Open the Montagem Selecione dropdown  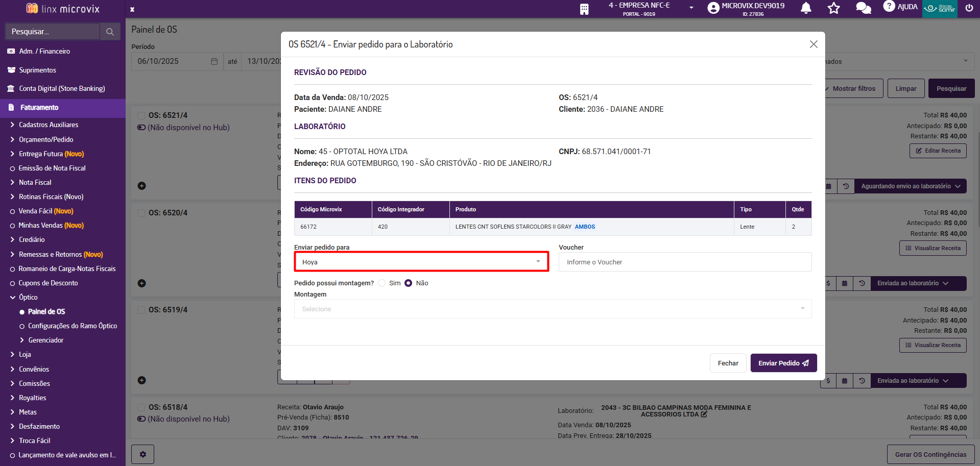[553, 309]
